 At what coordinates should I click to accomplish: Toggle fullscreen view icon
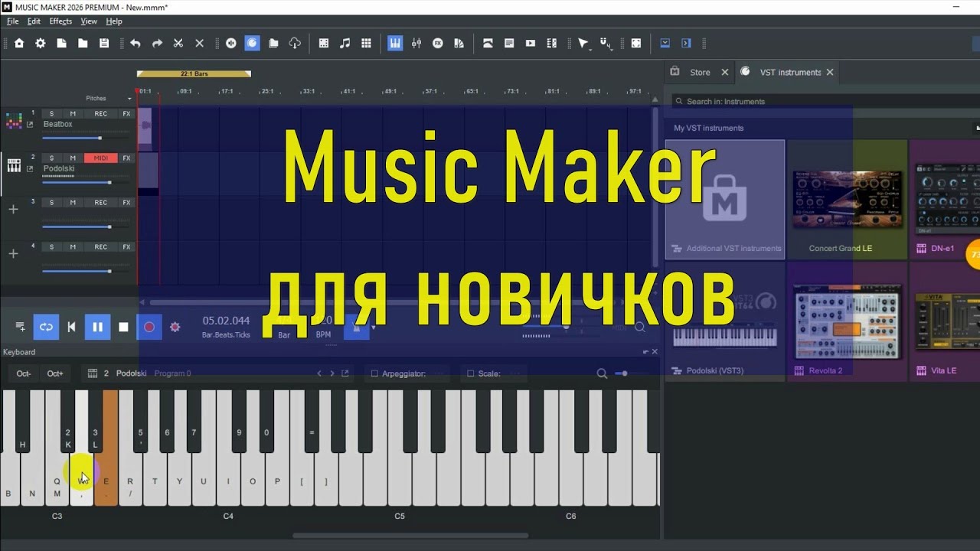click(x=636, y=44)
